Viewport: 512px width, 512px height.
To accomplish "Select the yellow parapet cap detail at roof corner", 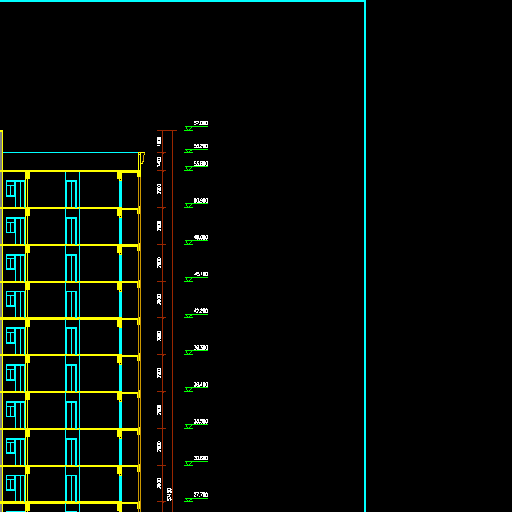I will pos(142,158).
